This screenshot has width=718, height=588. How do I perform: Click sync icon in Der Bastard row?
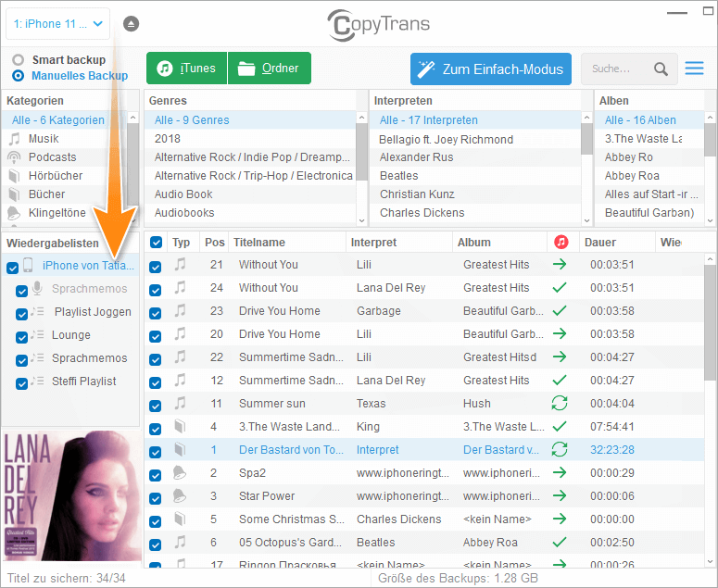(560, 449)
